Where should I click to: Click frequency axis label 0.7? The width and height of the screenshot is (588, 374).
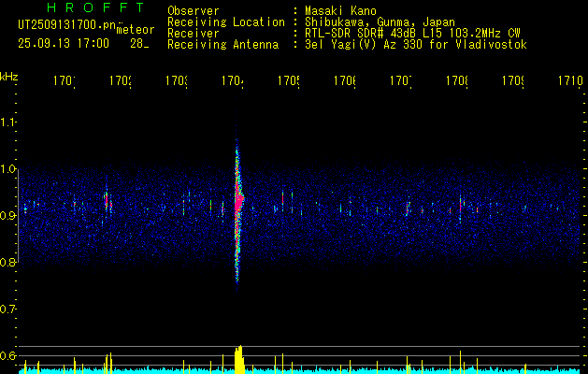[7, 309]
